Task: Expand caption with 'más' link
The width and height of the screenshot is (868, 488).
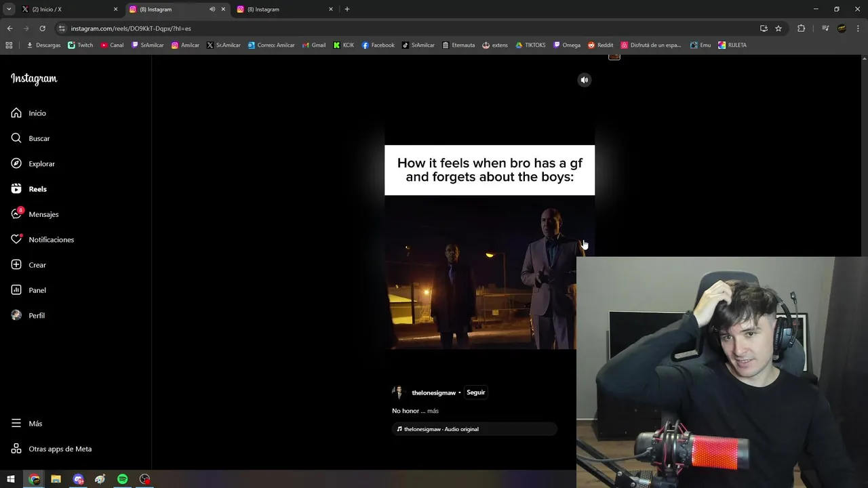Action: [x=433, y=411]
